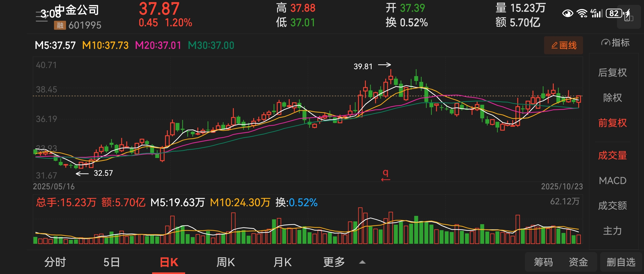Open the 画线 draw line tool
Viewport: 644px width, 274px height.
tap(563, 45)
